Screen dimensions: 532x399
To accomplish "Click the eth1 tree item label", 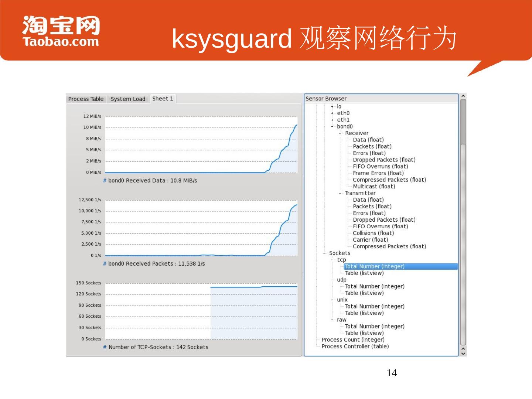I will (x=343, y=120).
